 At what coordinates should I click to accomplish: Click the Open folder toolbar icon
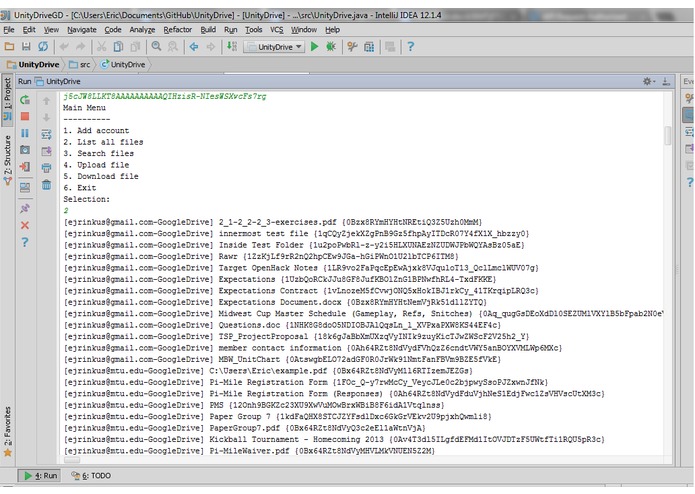click(9, 47)
